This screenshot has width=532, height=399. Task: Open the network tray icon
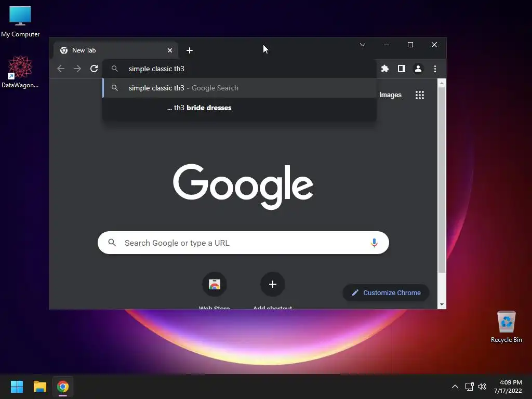coord(469,387)
